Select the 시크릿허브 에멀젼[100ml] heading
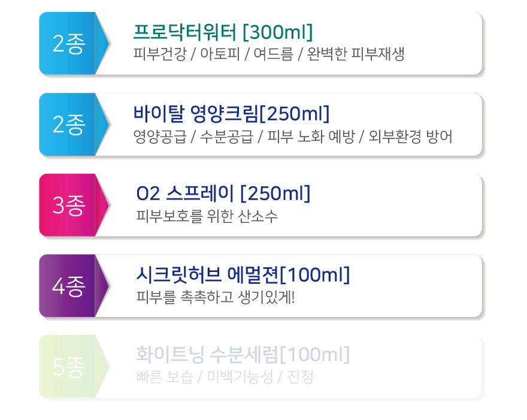The image size is (527, 420). click(x=243, y=274)
